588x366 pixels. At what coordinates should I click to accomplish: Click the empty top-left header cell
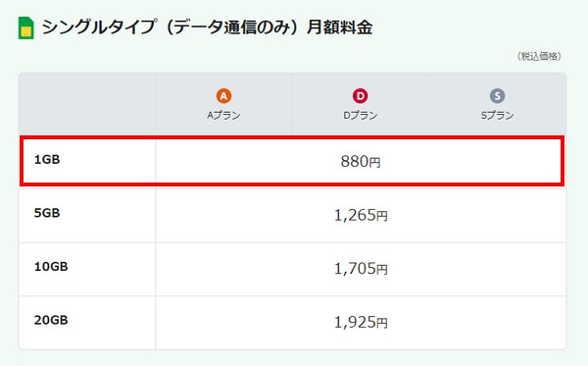87,104
